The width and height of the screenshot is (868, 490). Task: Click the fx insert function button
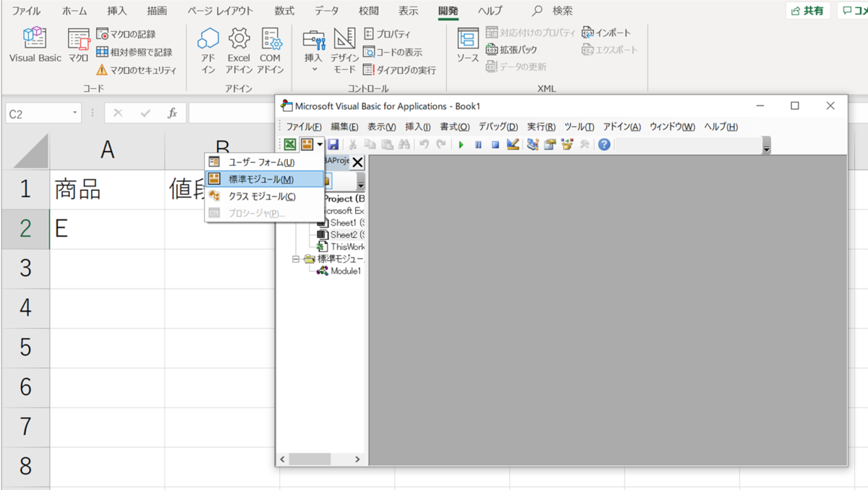(x=172, y=113)
